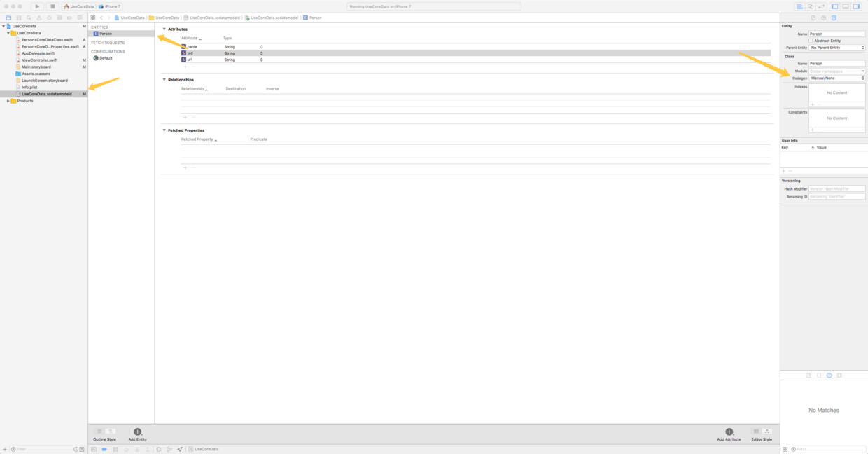Open Info.plist file
The width and height of the screenshot is (868, 454).
(x=29, y=88)
